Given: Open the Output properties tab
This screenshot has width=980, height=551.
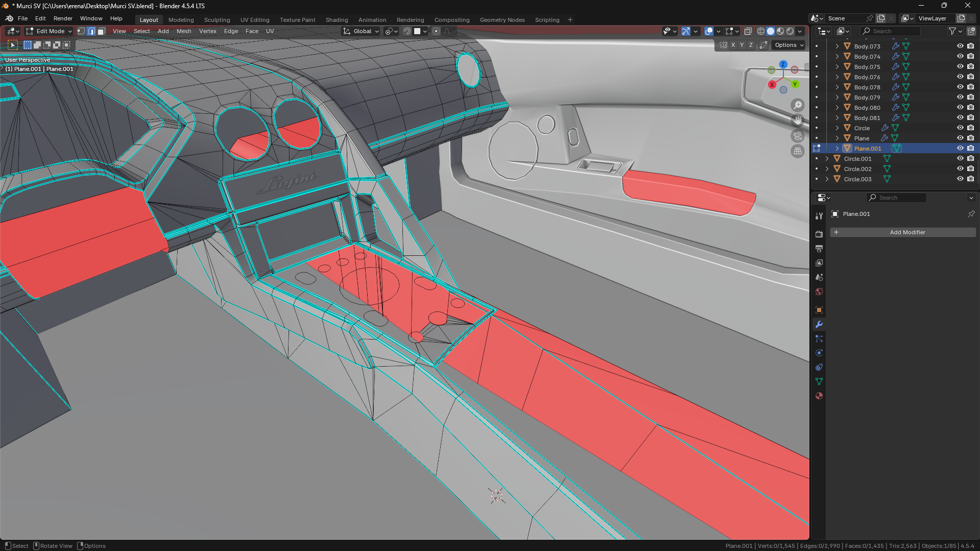Looking at the screenshot, I should point(819,249).
